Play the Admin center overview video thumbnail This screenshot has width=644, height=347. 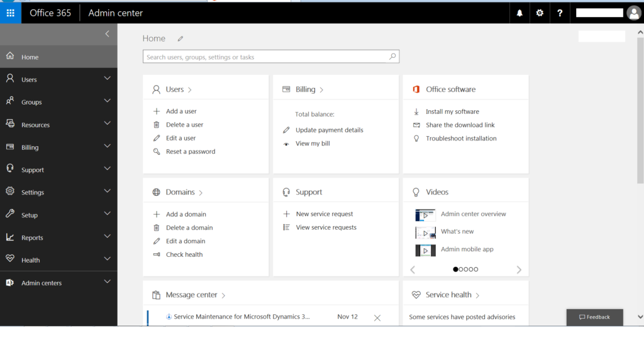pos(425,215)
